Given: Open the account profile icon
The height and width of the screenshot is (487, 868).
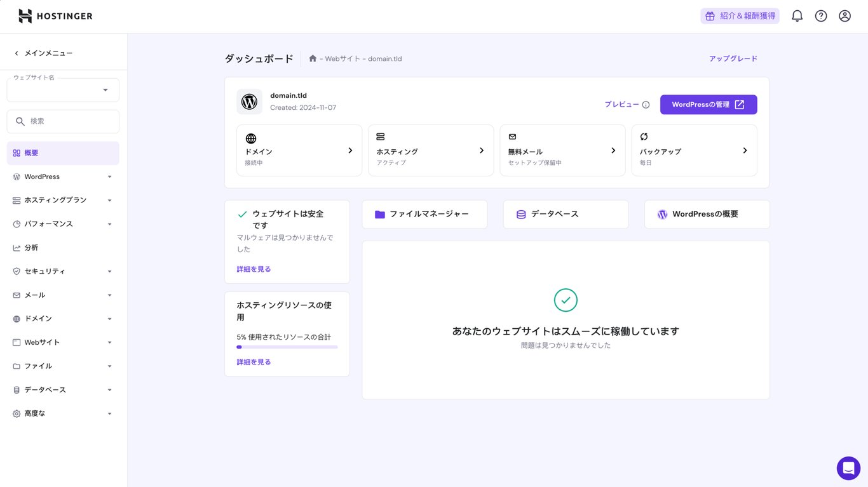Looking at the screenshot, I should 844,15.
